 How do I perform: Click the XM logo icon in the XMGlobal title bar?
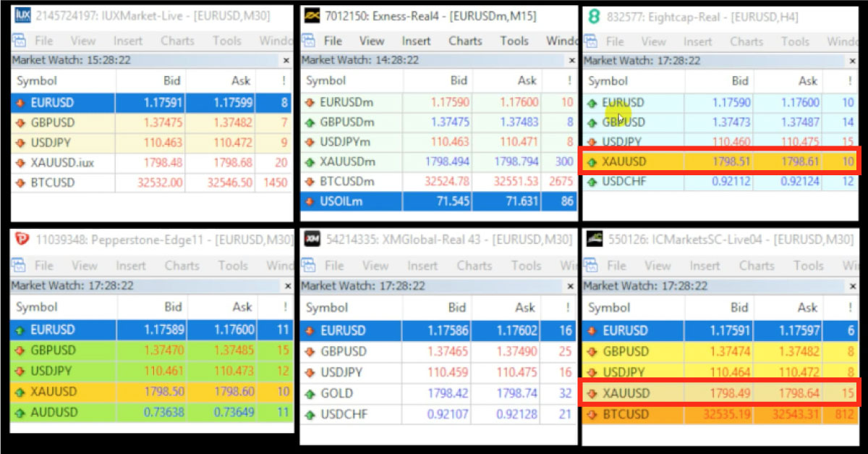[312, 239]
